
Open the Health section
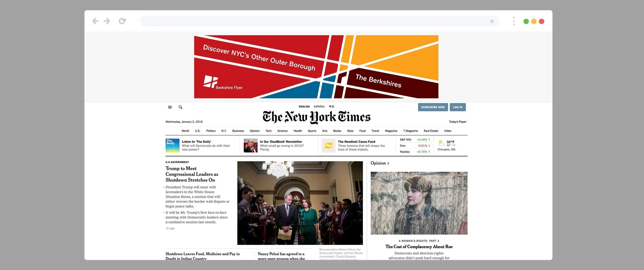click(298, 131)
